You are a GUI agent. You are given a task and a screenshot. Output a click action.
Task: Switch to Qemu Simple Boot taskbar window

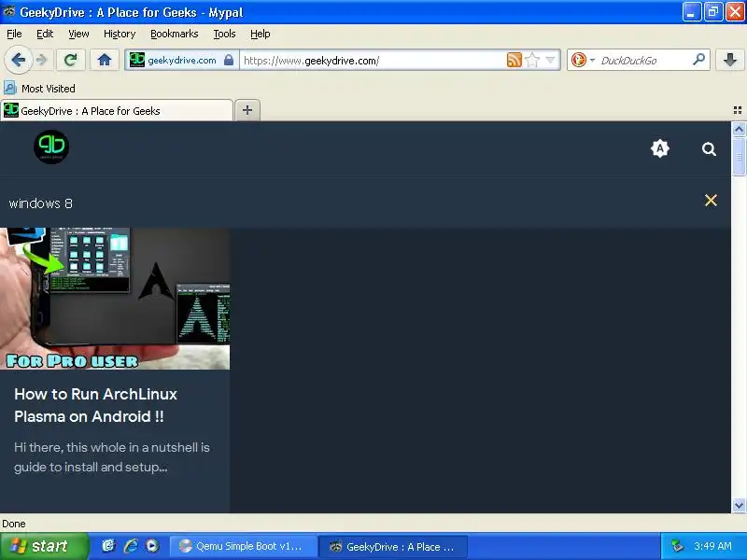243,546
